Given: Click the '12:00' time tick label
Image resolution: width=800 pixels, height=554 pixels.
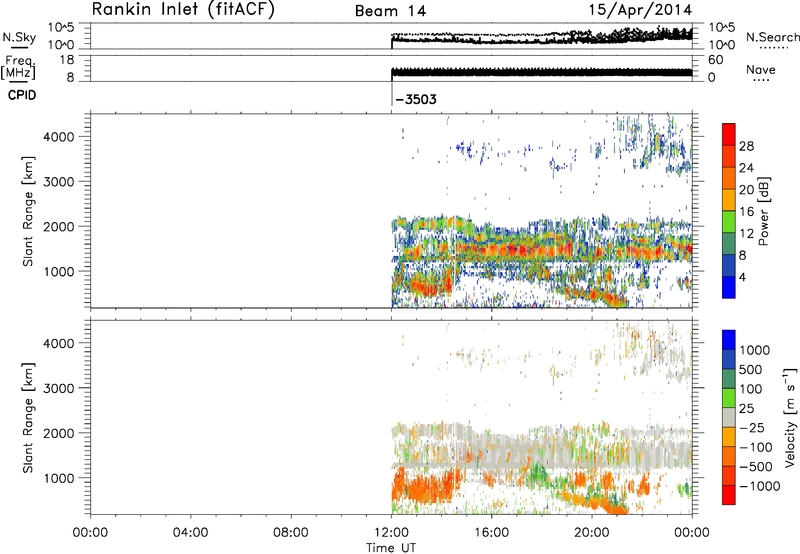Looking at the screenshot, I should pos(391,533).
